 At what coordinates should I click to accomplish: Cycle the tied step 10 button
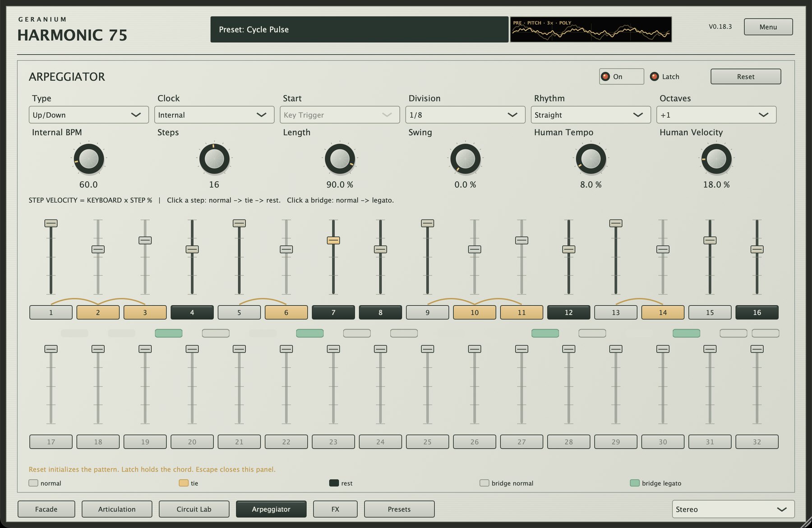coord(475,312)
